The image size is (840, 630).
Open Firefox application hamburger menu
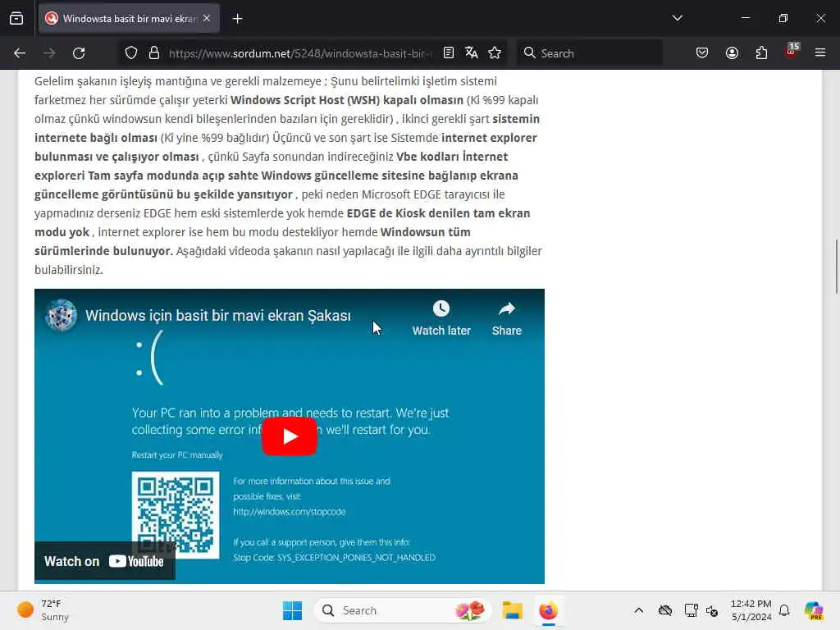[x=820, y=52]
